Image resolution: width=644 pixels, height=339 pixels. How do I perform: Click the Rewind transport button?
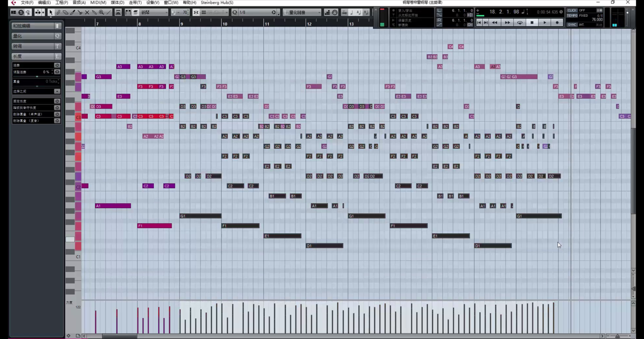[495, 22]
